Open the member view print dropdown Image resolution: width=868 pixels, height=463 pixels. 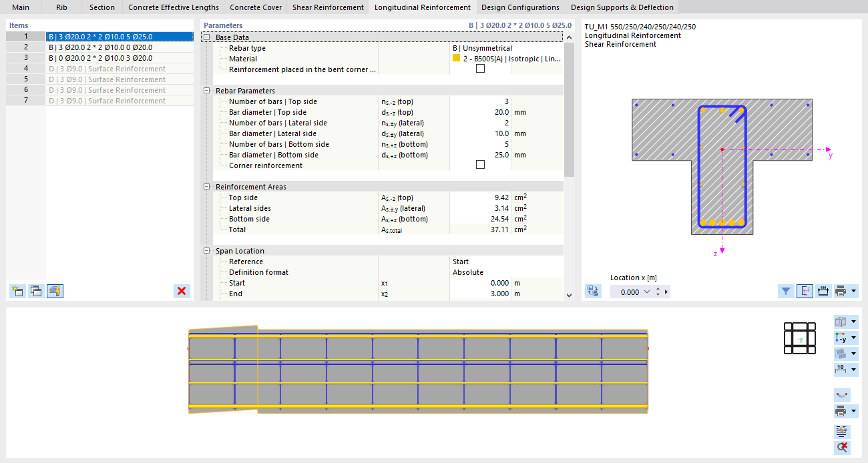coord(854,411)
